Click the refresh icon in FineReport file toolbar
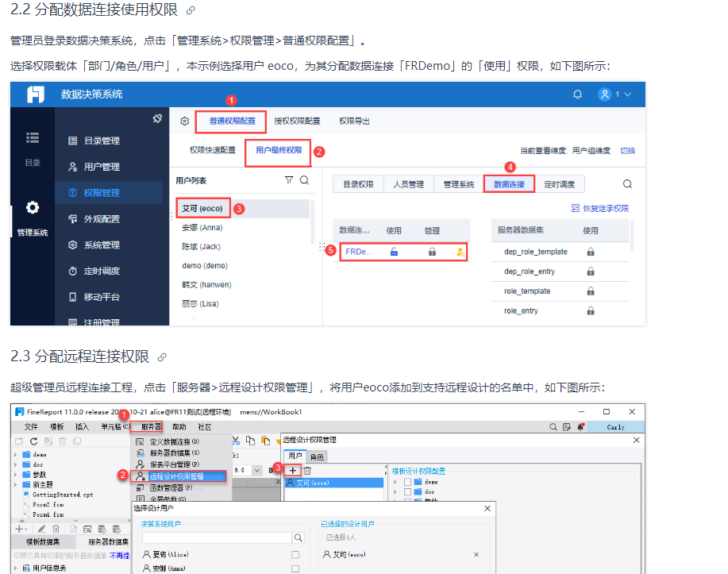This screenshot has width=728, height=574. point(33,441)
